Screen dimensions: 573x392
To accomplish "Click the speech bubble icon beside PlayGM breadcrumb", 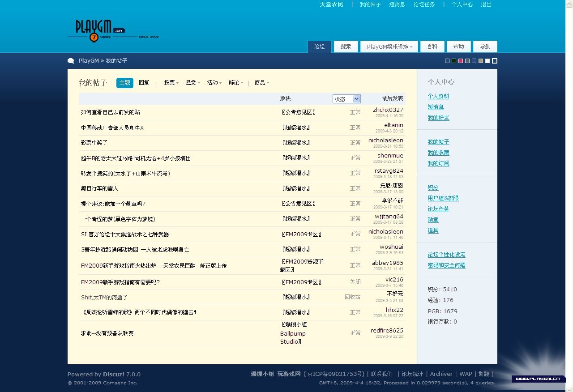I will (71, 61).
